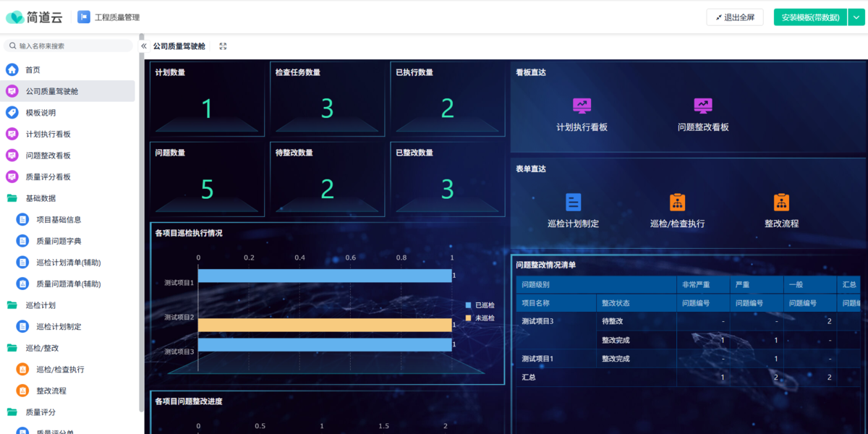Image resolution: width=868 pixels, height=434 pixels.
Task: Click the 待整改数量 card value 2
Action: [327, 190]
